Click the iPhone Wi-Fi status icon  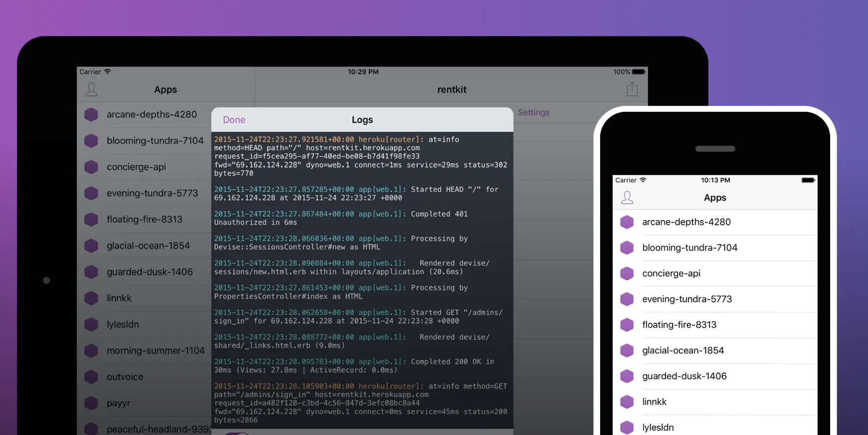click(643, 180)
